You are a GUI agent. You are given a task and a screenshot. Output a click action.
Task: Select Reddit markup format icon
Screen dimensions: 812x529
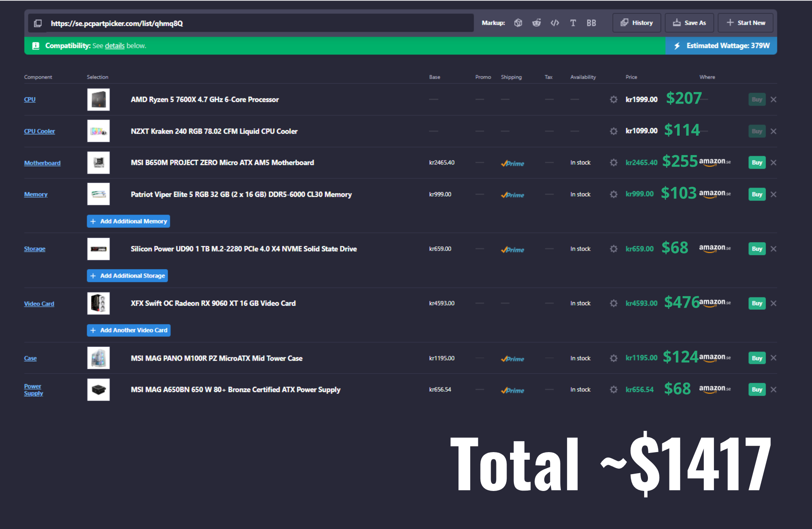[x=536, y=23]
